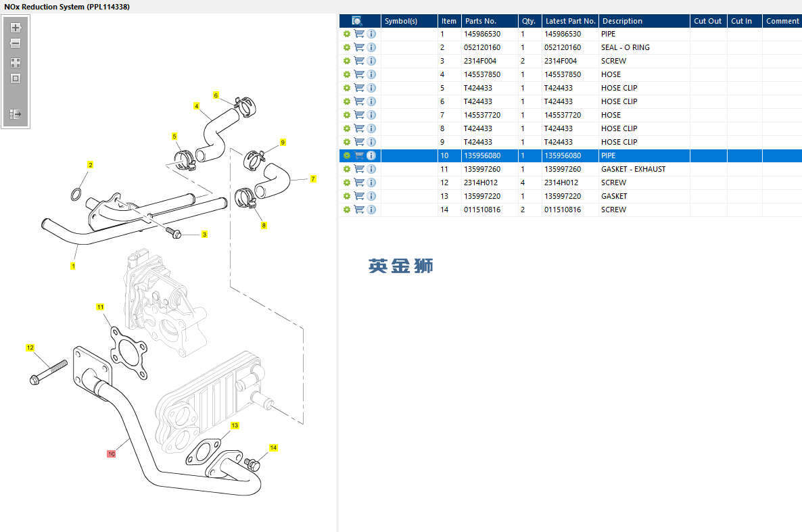Open info for GASKET 135997220 row
The image size is (802, 532).
click(x=371, y=196)
